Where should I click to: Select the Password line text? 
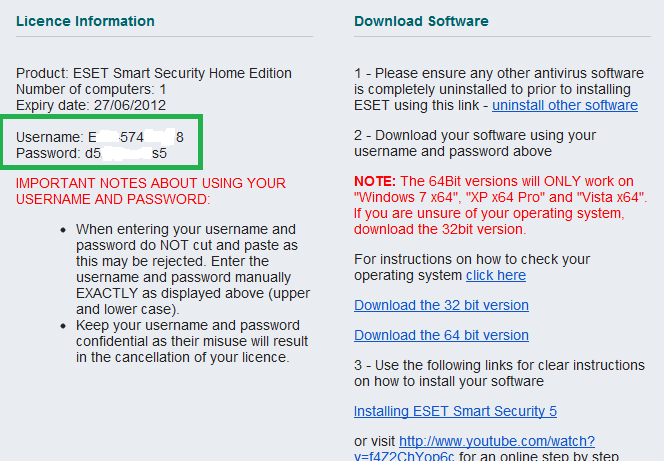coord(91,153)
